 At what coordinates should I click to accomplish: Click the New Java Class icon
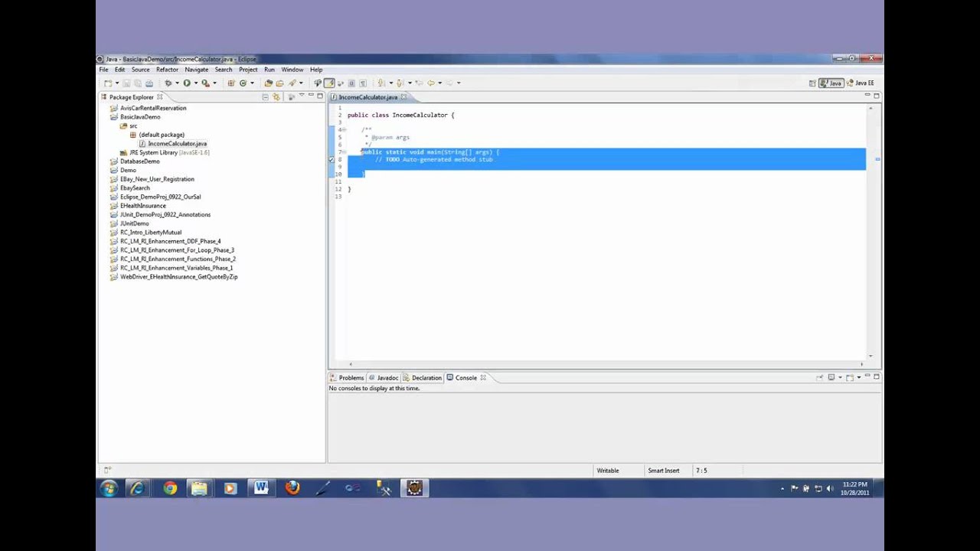pyautogui.click(x=243, y=83)
